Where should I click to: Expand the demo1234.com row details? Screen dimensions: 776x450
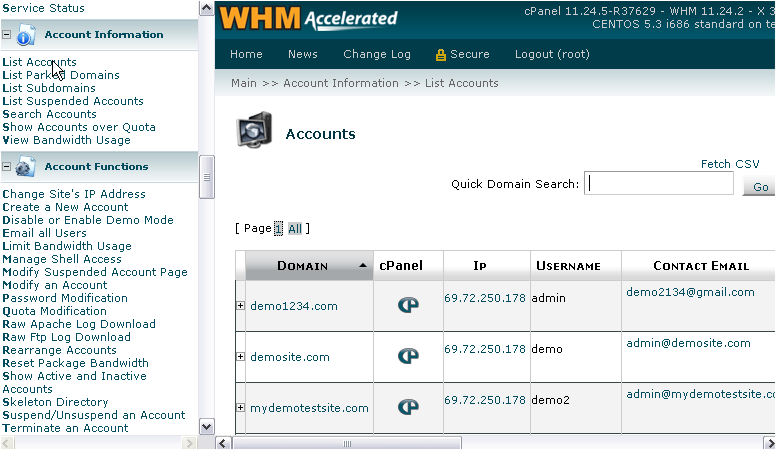click(x=241, y=305)
